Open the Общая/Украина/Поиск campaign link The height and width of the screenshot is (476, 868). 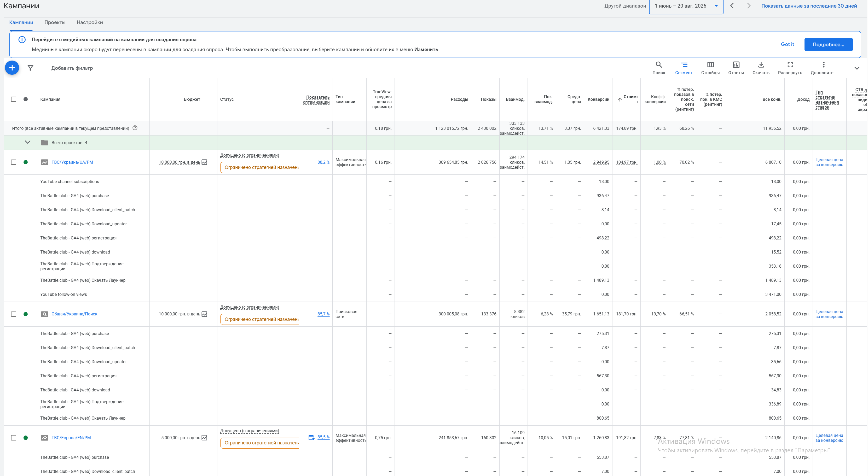[74, 314]
